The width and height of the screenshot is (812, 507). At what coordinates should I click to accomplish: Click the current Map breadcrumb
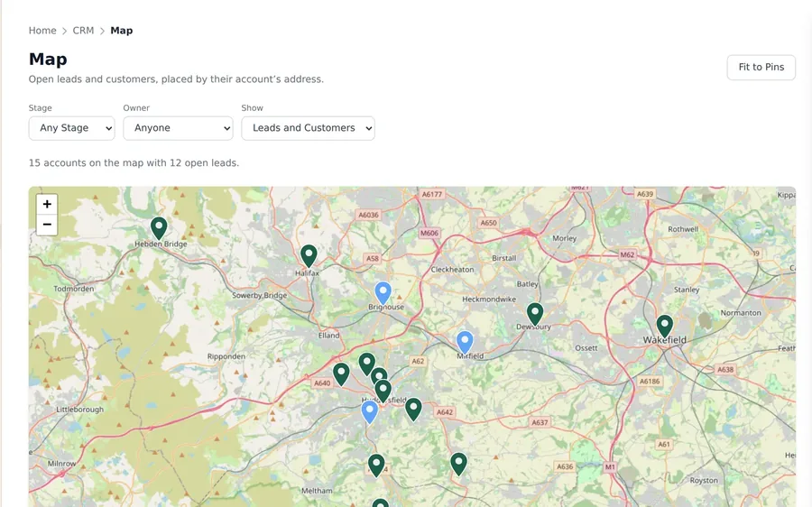point(122,31)
